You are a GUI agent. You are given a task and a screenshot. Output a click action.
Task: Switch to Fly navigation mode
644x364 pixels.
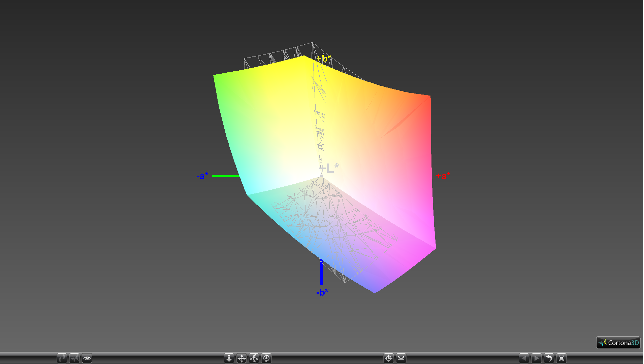pyautogui.click(x=74, y=359)
